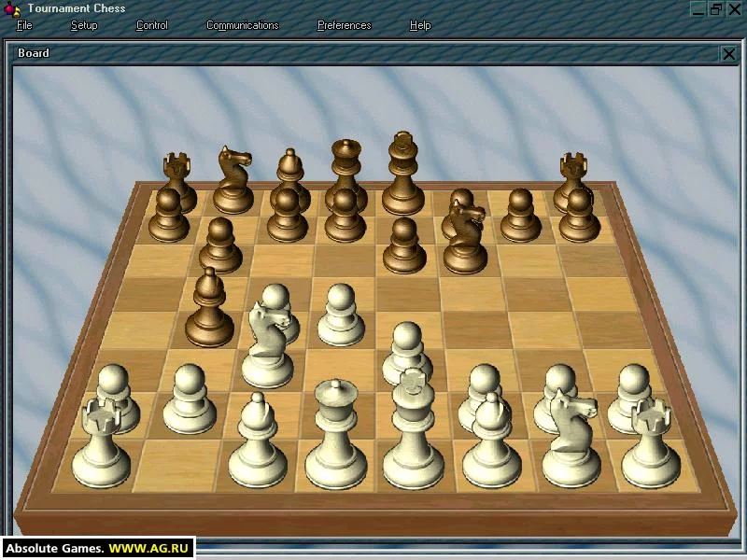Select the black queen
The image size is (747, 560).
[x=345, y=167]
